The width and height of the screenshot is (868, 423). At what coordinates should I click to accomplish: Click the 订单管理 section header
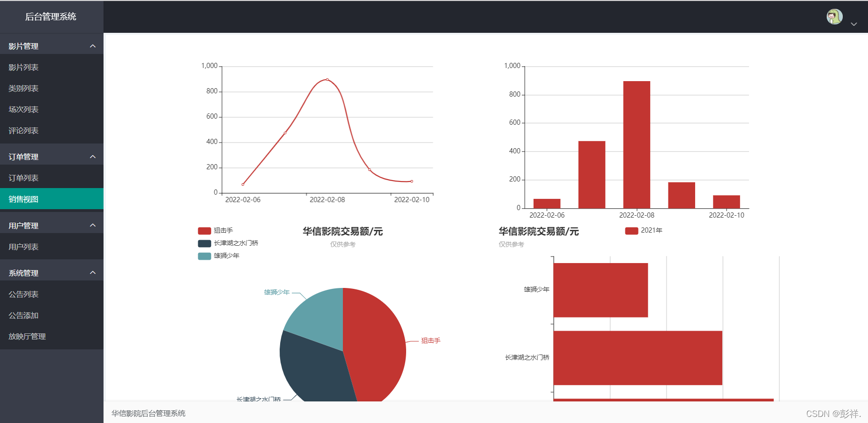point(52,157)
